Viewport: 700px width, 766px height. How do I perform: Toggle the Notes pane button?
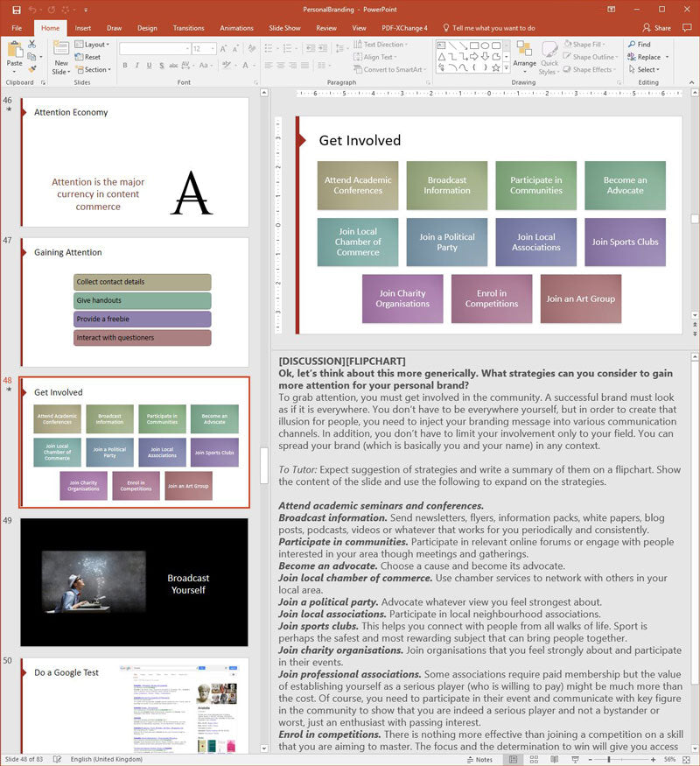[x=479, y=760]
